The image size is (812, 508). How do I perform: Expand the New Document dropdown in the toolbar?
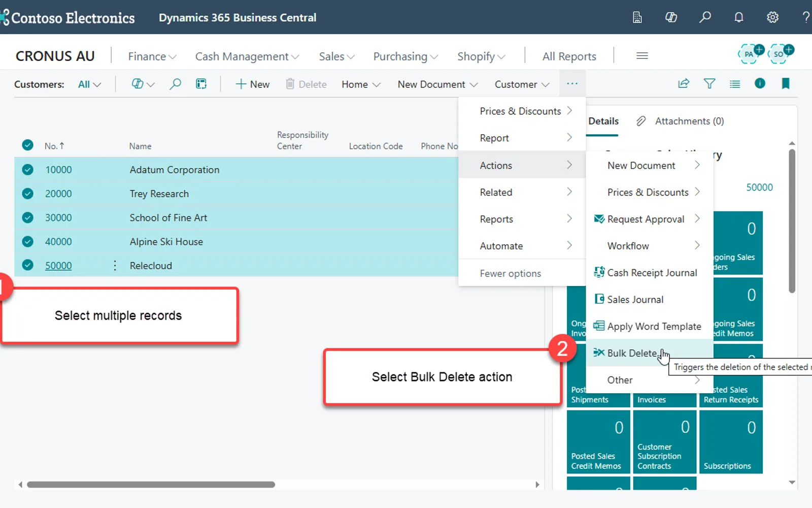(437, 84)
